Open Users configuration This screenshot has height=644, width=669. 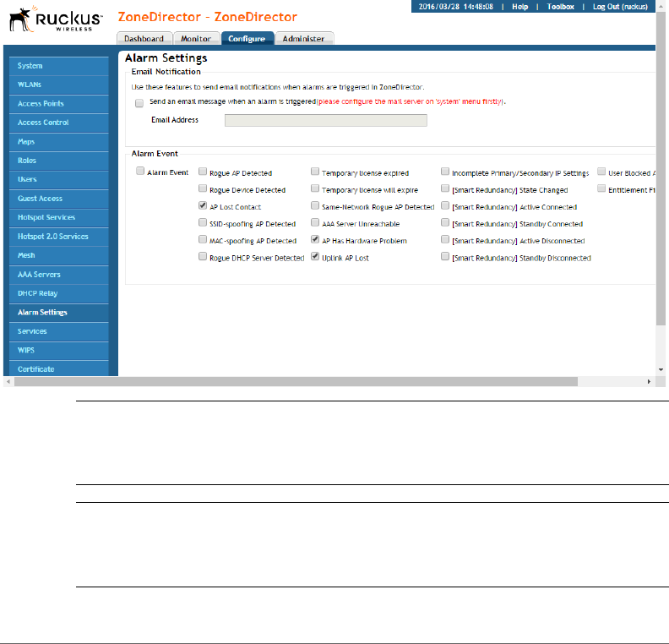tap(59, 179)
